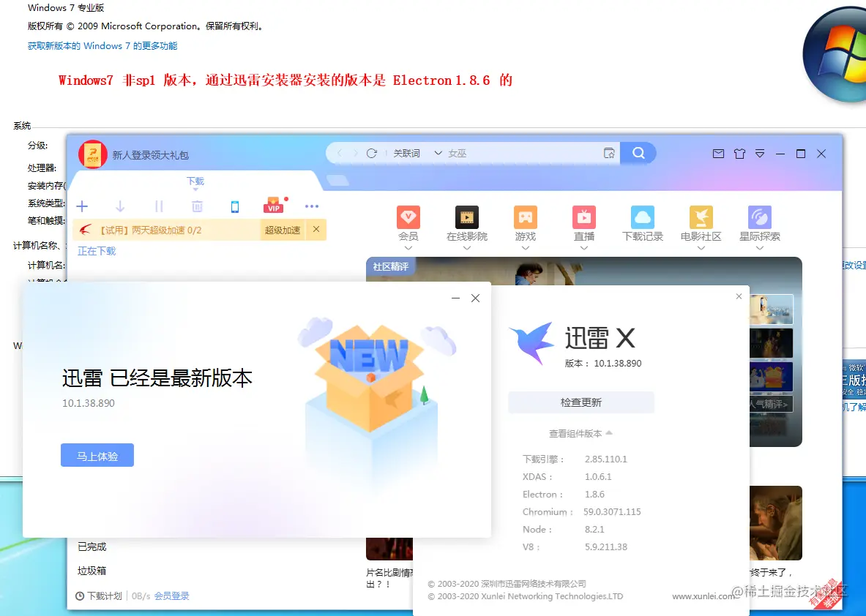Click the 下载引擎 2.85.110.1 value
This screenshot has height=616, width=866.
[606, 459]
